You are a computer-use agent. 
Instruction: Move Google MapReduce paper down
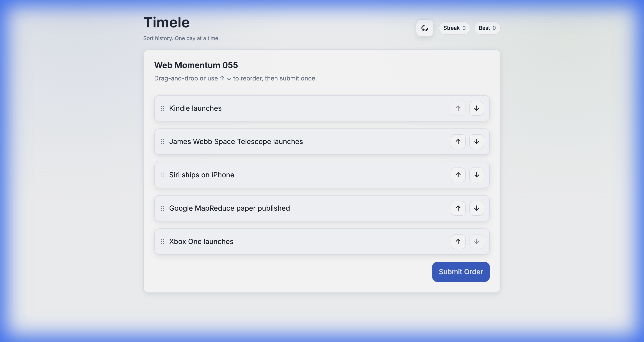pyautogui.click(x=476, y=208)
